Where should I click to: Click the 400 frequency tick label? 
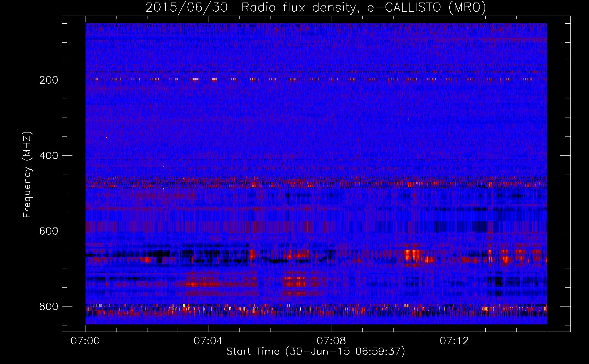[48, 156]
